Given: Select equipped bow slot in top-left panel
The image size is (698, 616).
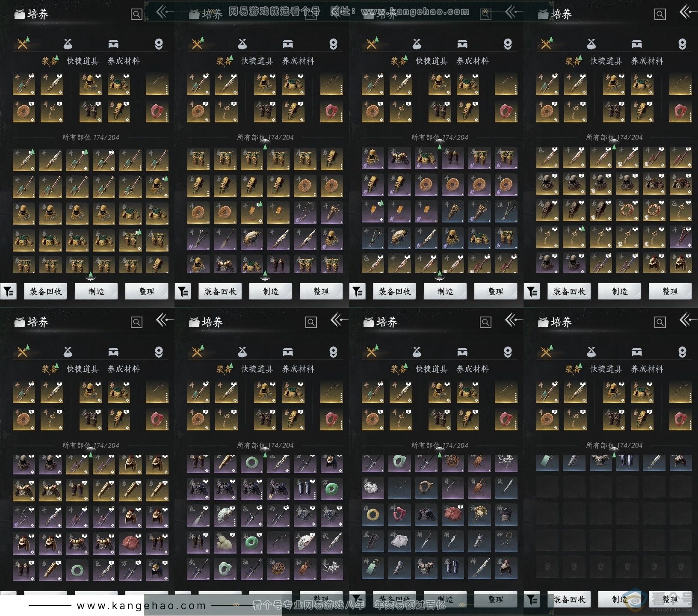Looking at the screenshot, I should click(x=157, y=84).
